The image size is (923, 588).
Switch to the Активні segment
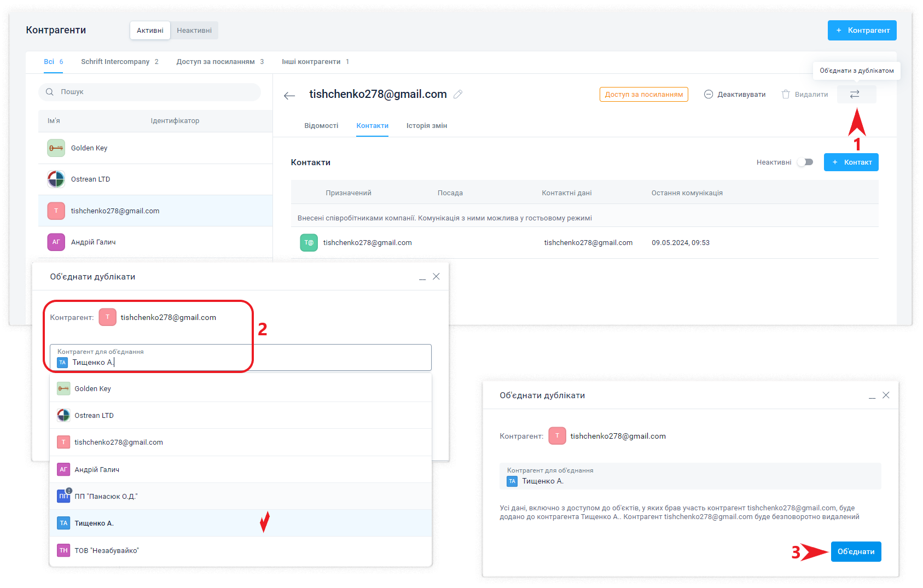click(150, 31)
